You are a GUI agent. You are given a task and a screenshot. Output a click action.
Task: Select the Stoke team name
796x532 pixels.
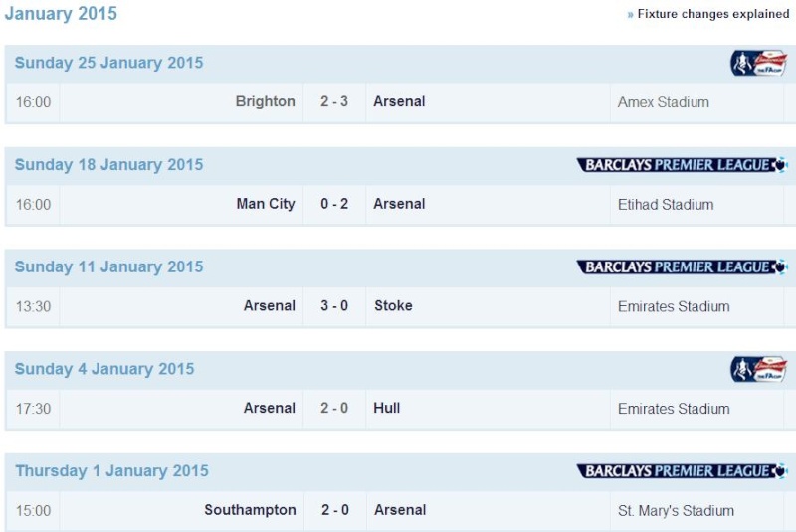(x=393, y=306)
